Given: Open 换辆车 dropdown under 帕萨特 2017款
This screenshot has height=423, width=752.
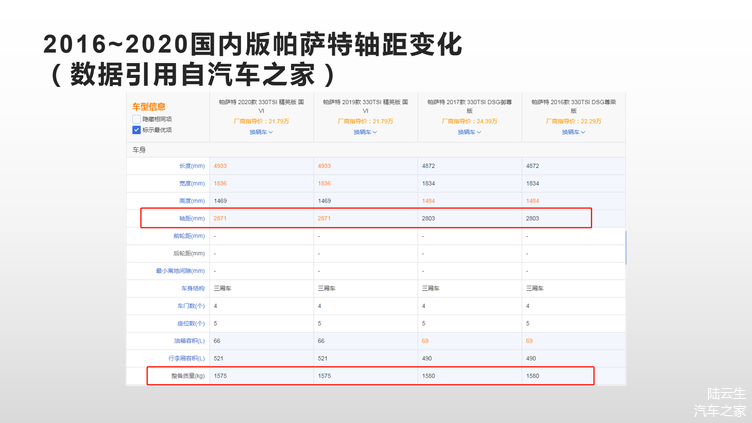Looking at the screenshot, I should (470, 132).
